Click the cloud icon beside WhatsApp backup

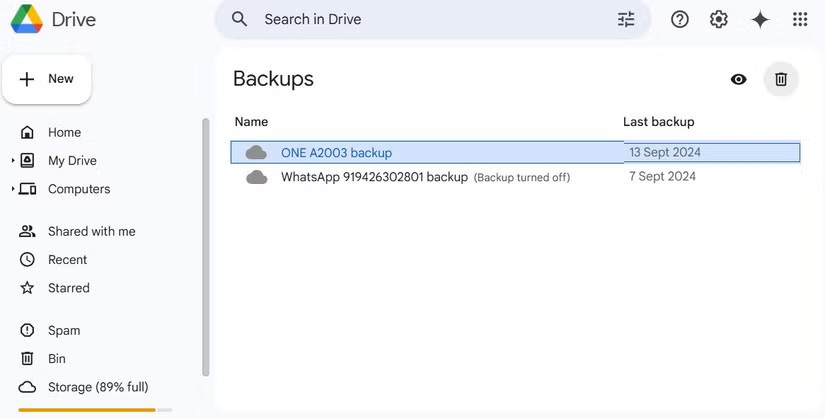(257, 177)
